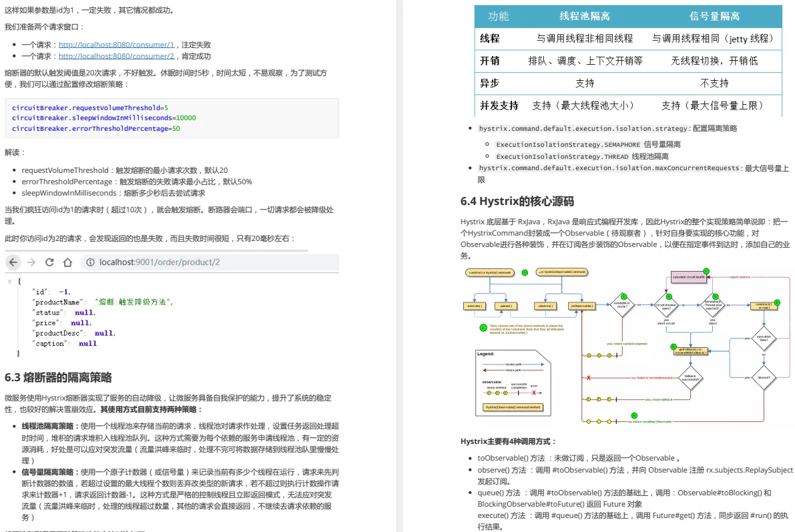Click the browser reload icon
Screen dimensions: 795x532
49,262
